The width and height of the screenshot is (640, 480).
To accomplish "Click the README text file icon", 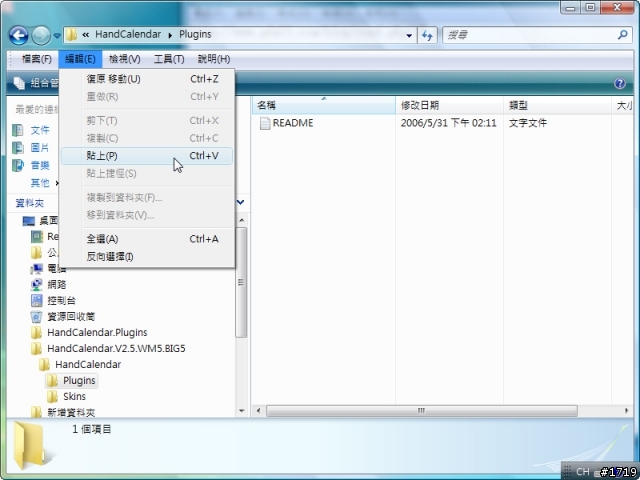I will point(265,123).
